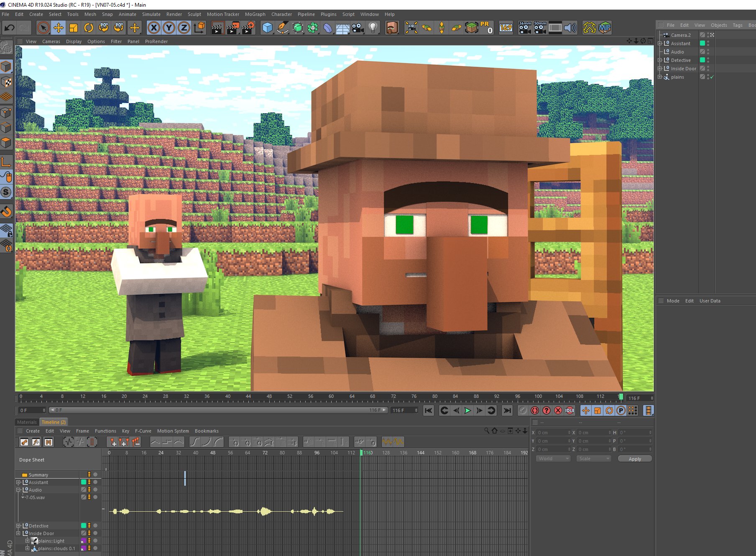Open the timeline F-Curve menu
The image size is (756, 556).
[x=143, y=431]
